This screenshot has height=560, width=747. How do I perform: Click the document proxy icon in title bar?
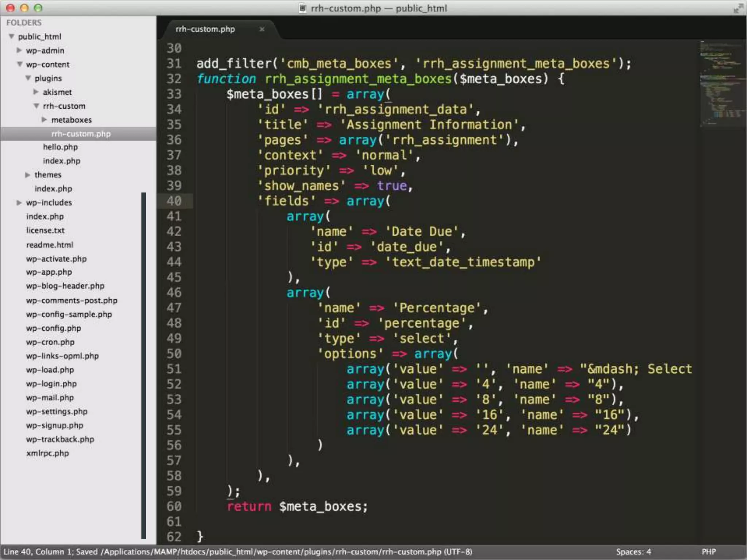pos(302,8)
